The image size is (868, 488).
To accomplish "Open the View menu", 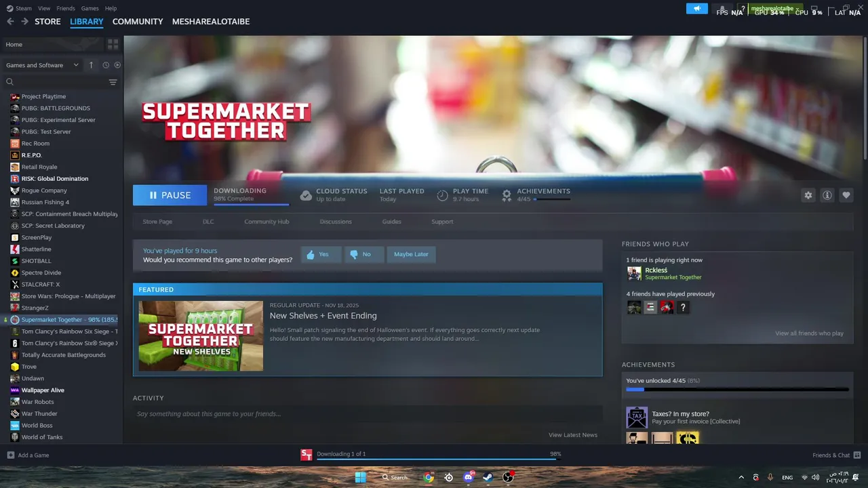I will 44,8.
